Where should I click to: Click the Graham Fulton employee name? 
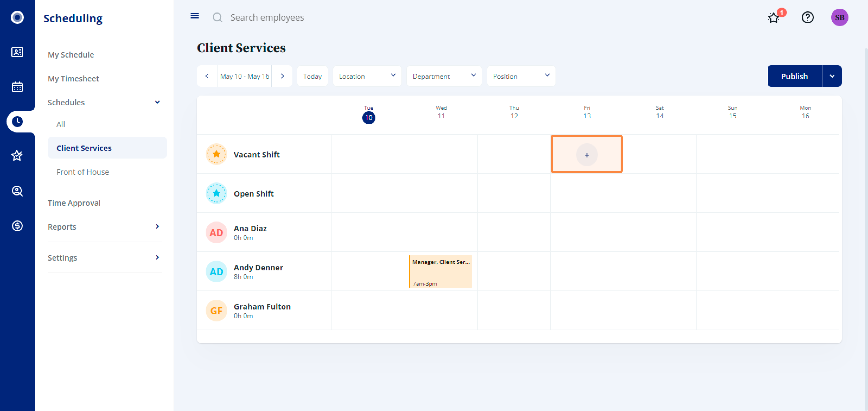[262, 306]
